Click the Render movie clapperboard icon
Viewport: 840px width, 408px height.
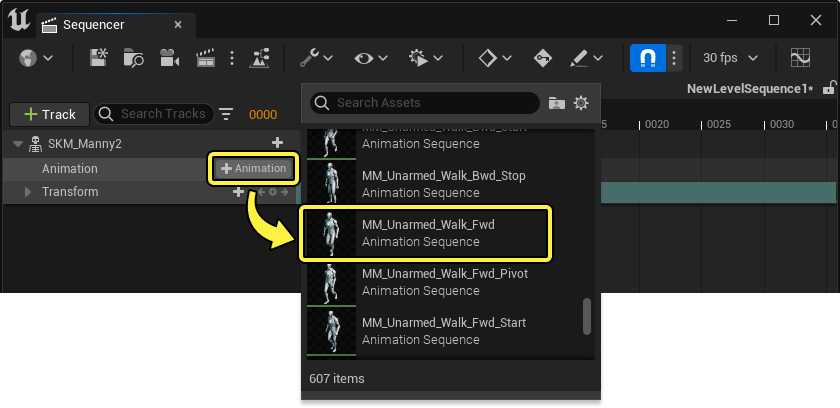tap(206, 58)
